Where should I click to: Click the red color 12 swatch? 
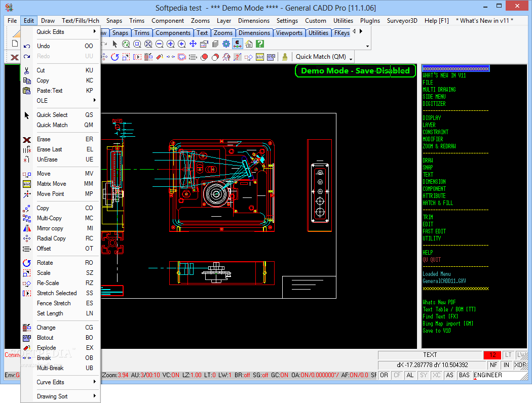(492, 355)
